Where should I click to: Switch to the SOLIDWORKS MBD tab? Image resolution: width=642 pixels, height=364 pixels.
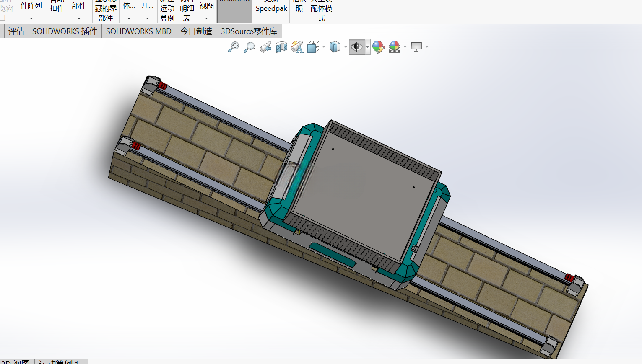(x=139, y=31)
